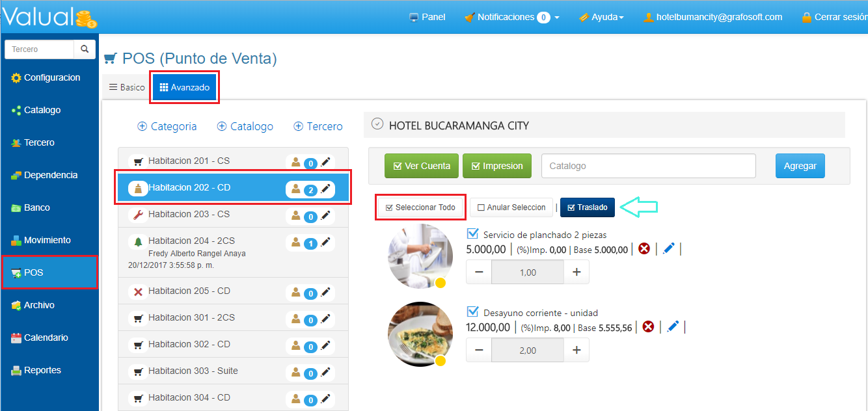Click the Ver Cuenta button
The width and height of the screenshot is (868, 411).
pos(422,166)
